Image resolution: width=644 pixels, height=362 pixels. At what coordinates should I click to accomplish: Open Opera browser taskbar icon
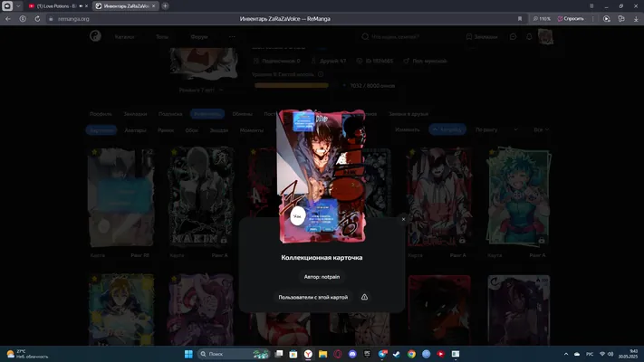[338, 354]
